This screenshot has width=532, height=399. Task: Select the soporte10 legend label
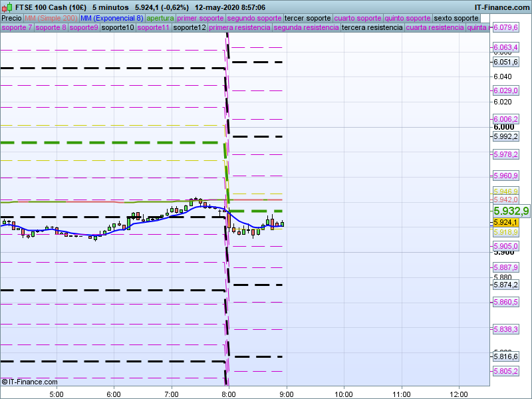click(118, 28)
